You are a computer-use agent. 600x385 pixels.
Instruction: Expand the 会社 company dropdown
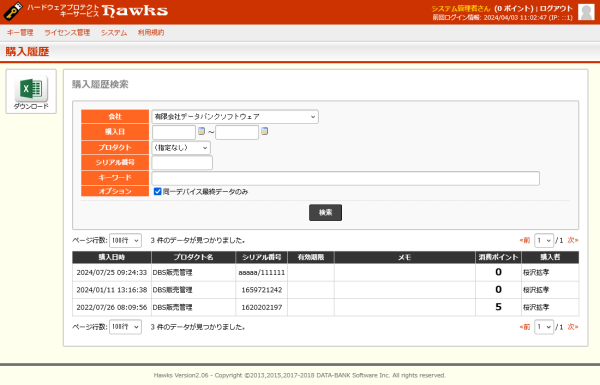coord(235,117)
